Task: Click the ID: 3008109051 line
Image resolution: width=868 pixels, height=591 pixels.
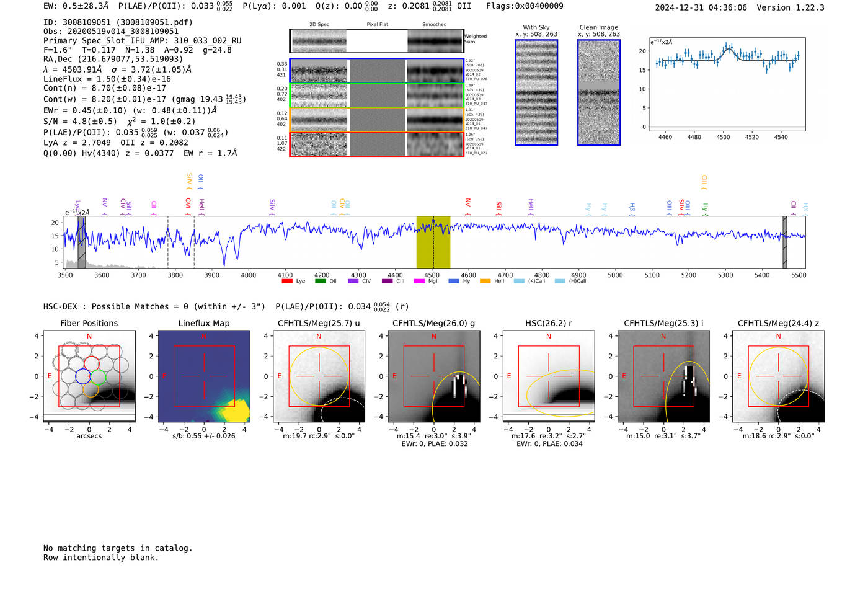Action: click(118, 22)
